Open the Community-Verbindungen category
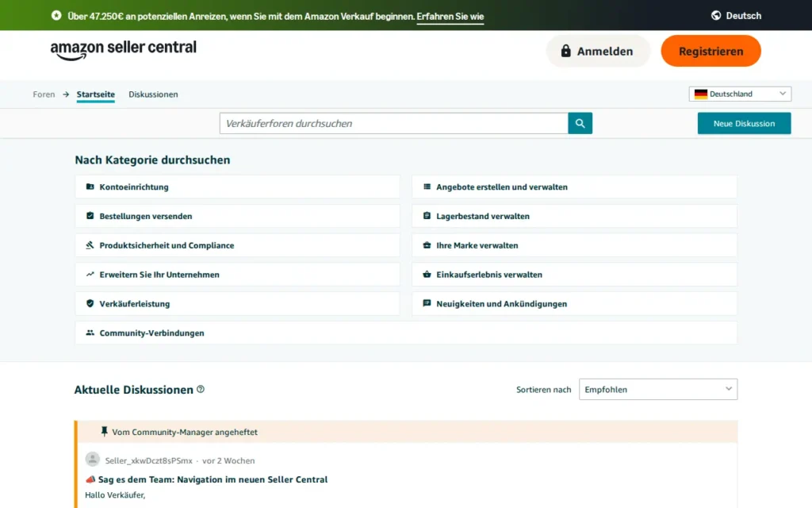The height and width of the screenshot is (508, 812). [x=406, y=333]
